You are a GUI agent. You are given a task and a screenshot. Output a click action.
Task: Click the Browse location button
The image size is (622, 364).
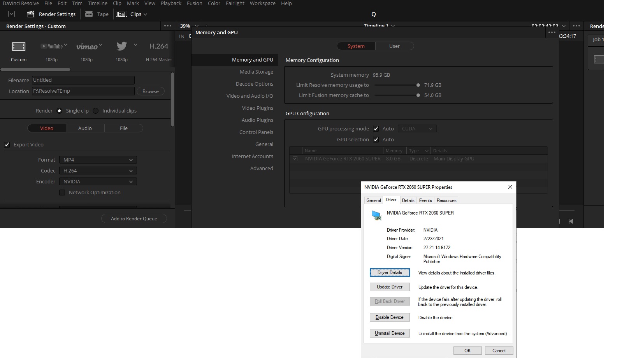coord(151,91)
